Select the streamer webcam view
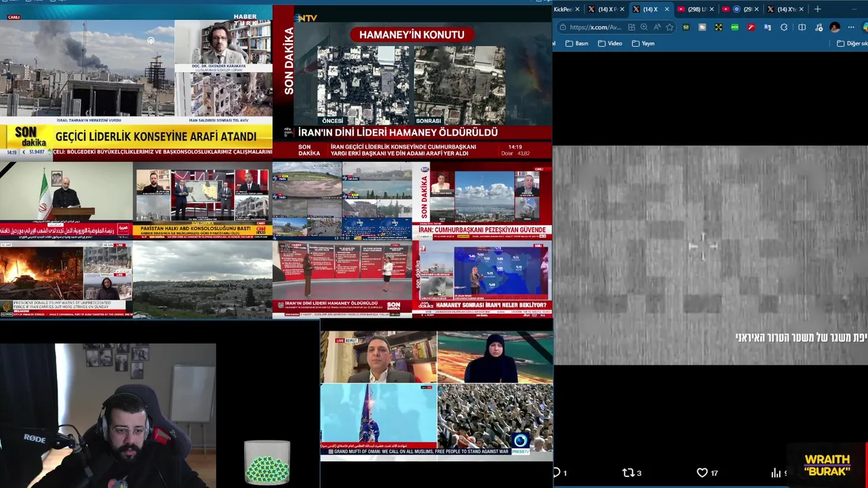This screenshot has width=868, height=488. tap(108, 415)
